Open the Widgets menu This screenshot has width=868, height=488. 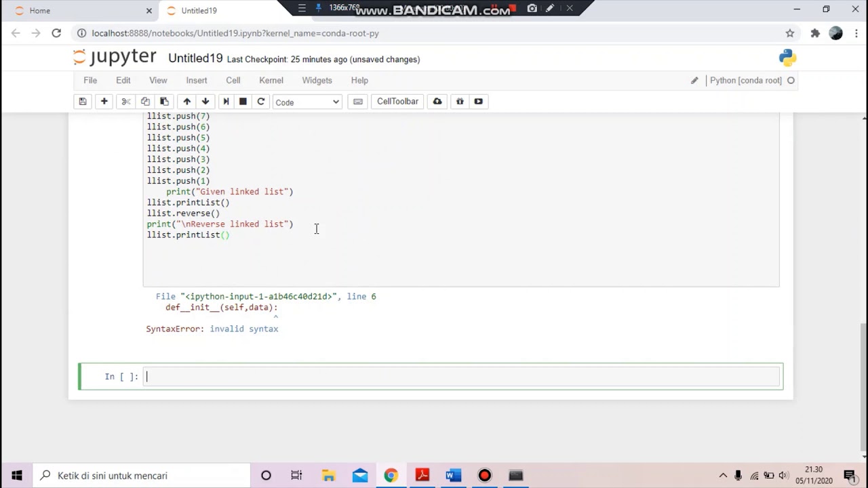[317, 81]
